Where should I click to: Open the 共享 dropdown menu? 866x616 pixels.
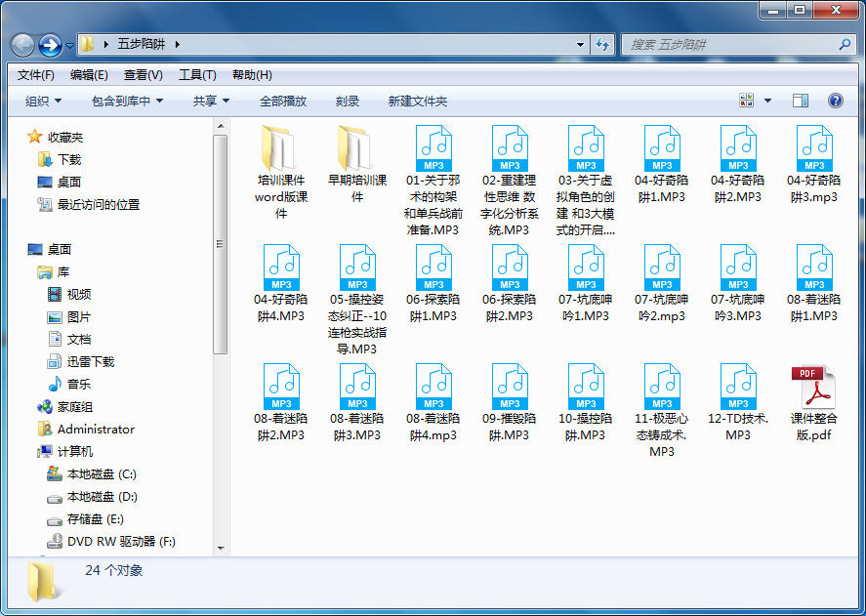(211, 102)
